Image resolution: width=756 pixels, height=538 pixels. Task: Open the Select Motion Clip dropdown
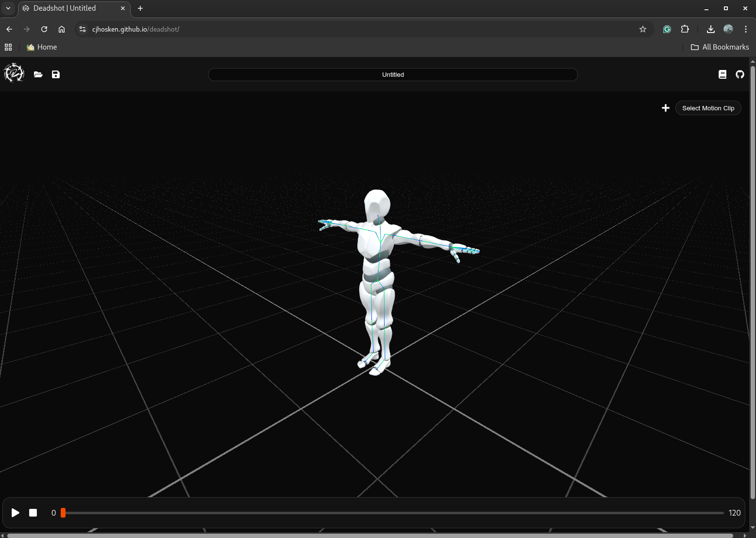click(708, 108)
